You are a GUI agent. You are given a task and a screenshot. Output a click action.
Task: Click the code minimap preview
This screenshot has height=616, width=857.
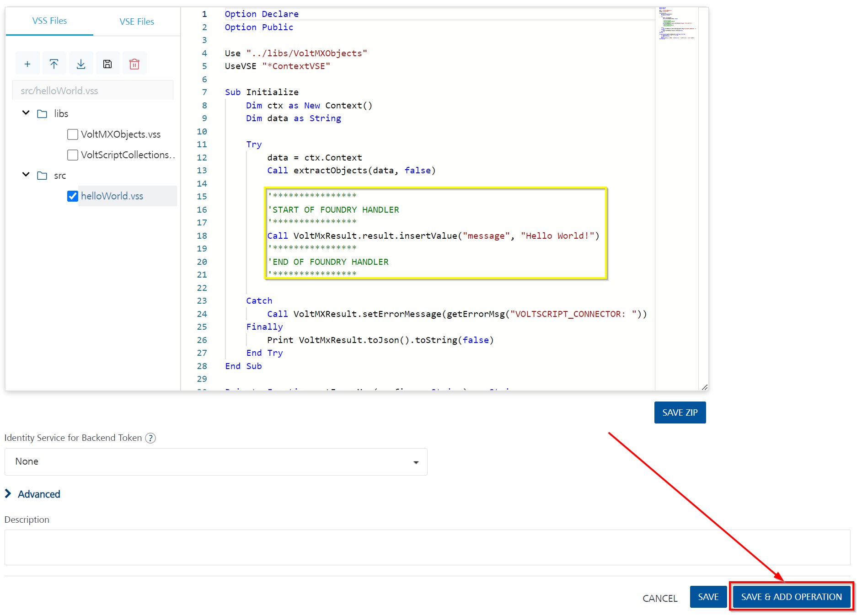coord(677,24)
